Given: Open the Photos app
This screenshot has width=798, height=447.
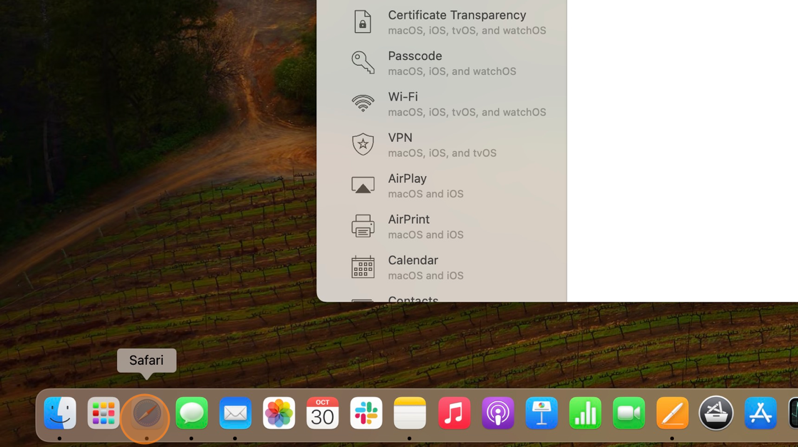Looking at the screenshot, I should 279,413.
